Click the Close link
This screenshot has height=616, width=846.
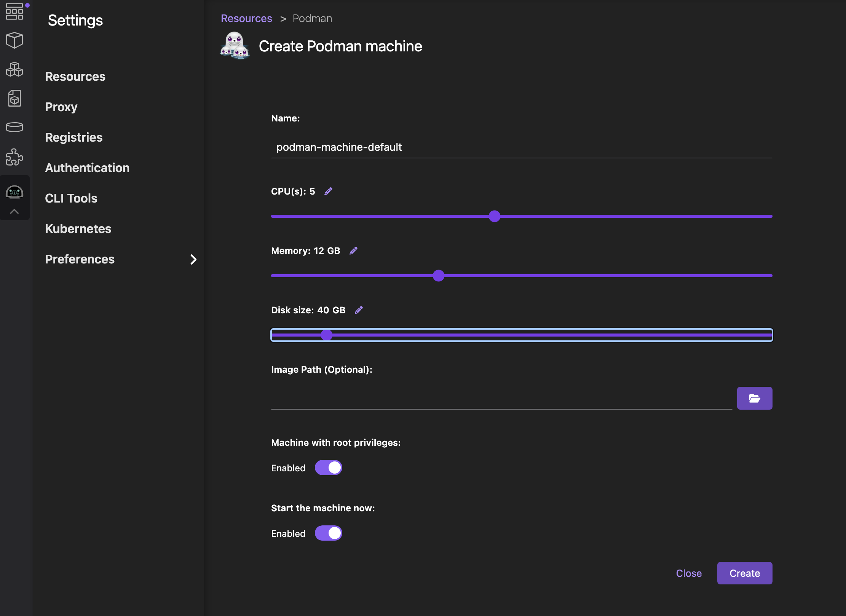[x=689, y=573]
